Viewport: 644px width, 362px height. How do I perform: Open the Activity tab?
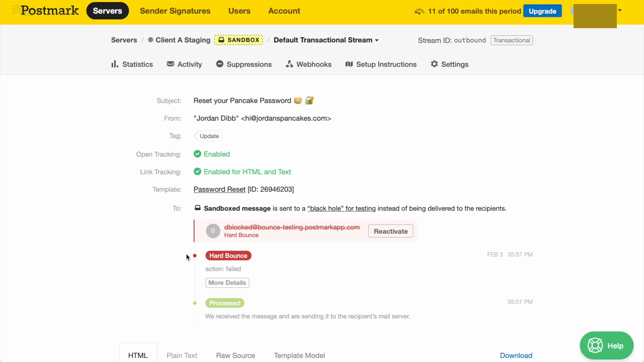[184, 64]
